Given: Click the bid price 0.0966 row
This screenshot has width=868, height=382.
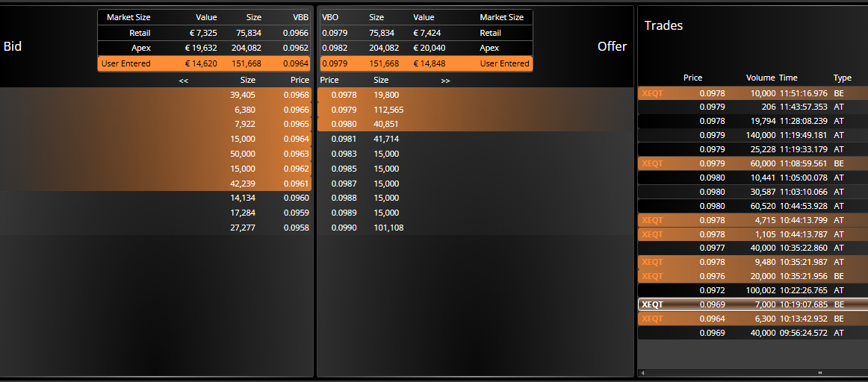Looking at the screenshot, I should (156, 110).
